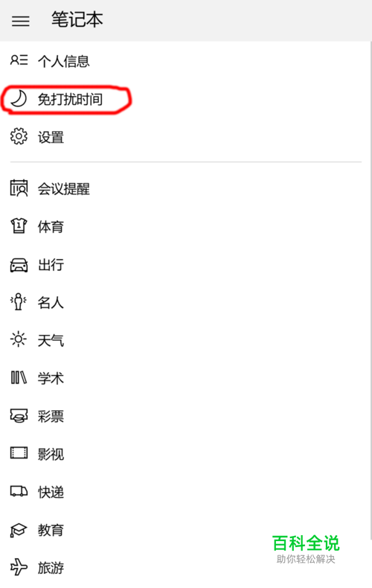Click the 出行 car icon
The height and width of the screenshot is (588, 372).
19,265
